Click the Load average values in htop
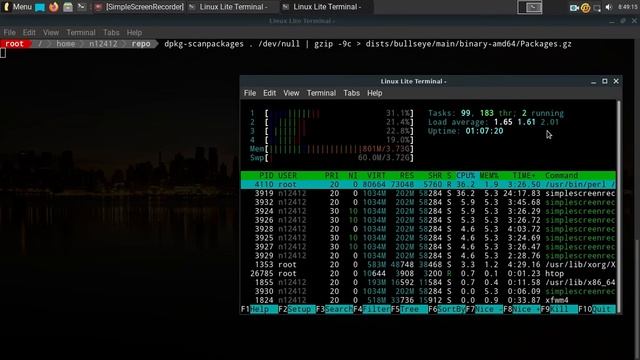Screen dimensions: 640x360 526,122
